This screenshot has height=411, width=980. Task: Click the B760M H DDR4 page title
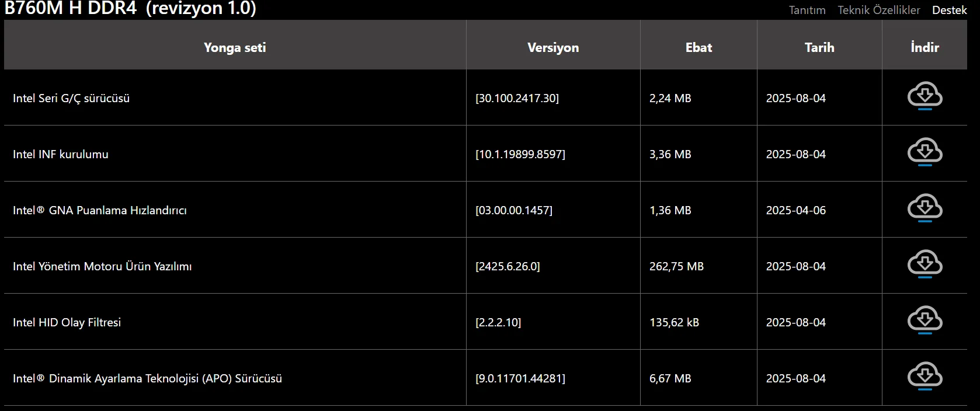[130, 8]
